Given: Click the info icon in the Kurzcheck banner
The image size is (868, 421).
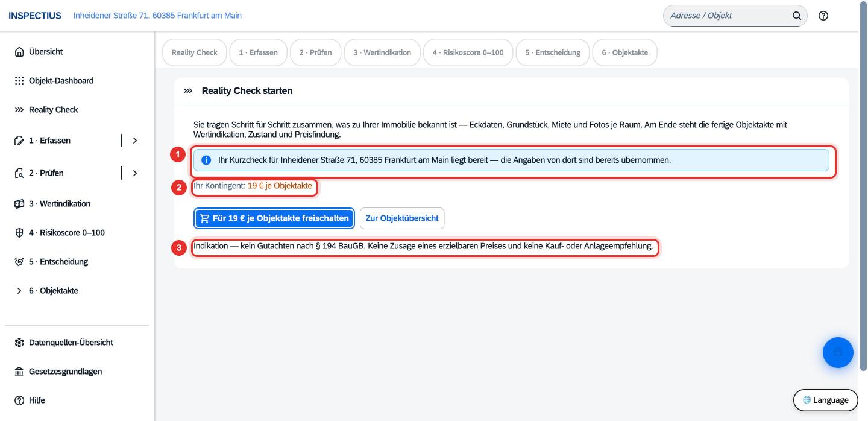Looking at the screenshot, I should click(206, 160).
